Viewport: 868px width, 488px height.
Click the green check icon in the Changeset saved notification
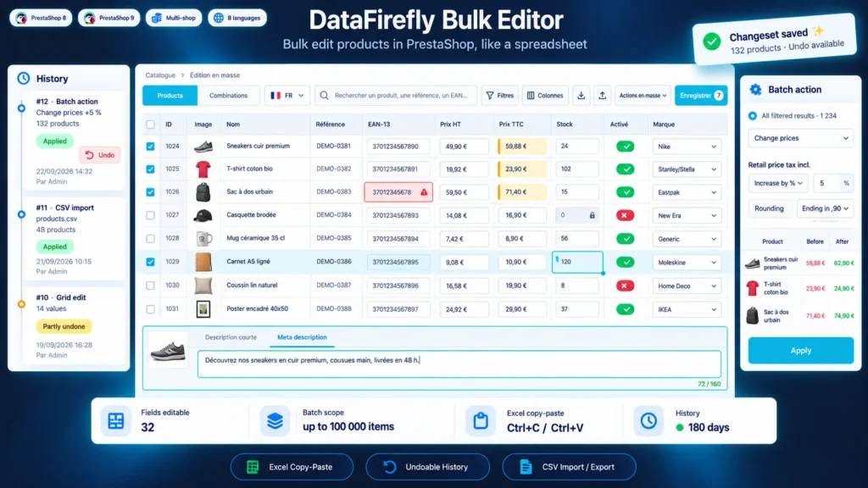coord(712,42)
